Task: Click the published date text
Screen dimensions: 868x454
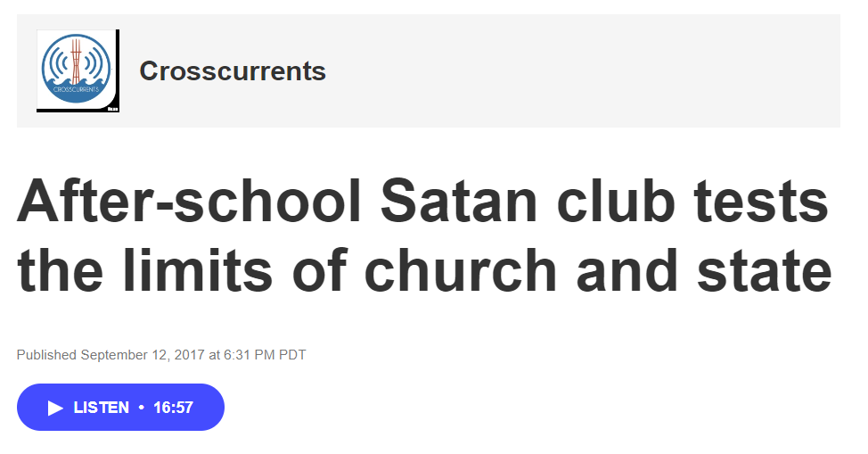Action: coord(161,355)
